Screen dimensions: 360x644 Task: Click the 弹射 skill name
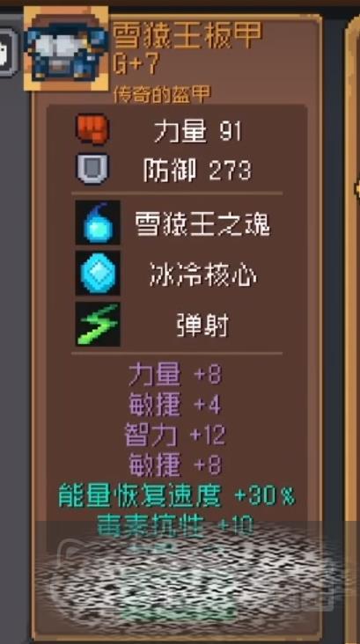[x=202, y=326]
